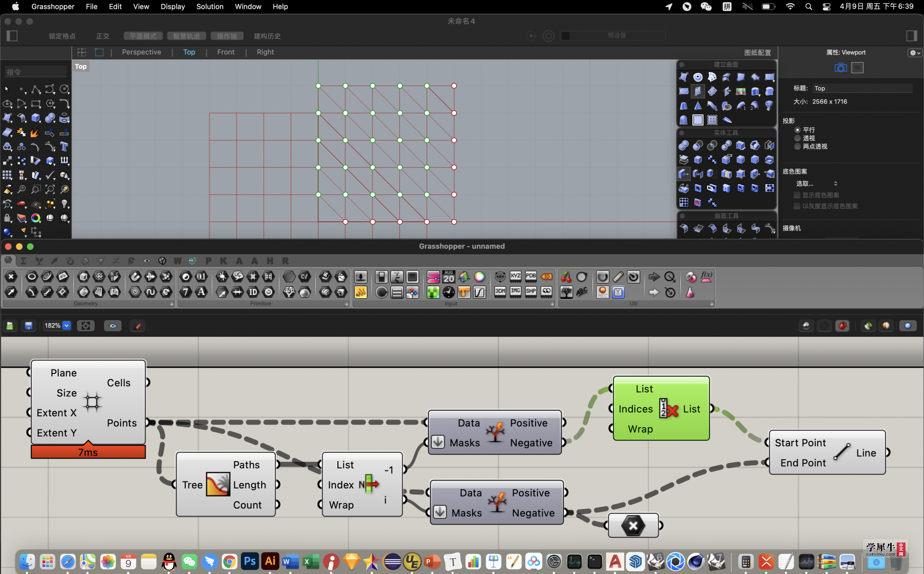Toggle the 操作轴 gumball button
The height and width of the screenshot is (574, 924).
[227, 36]
